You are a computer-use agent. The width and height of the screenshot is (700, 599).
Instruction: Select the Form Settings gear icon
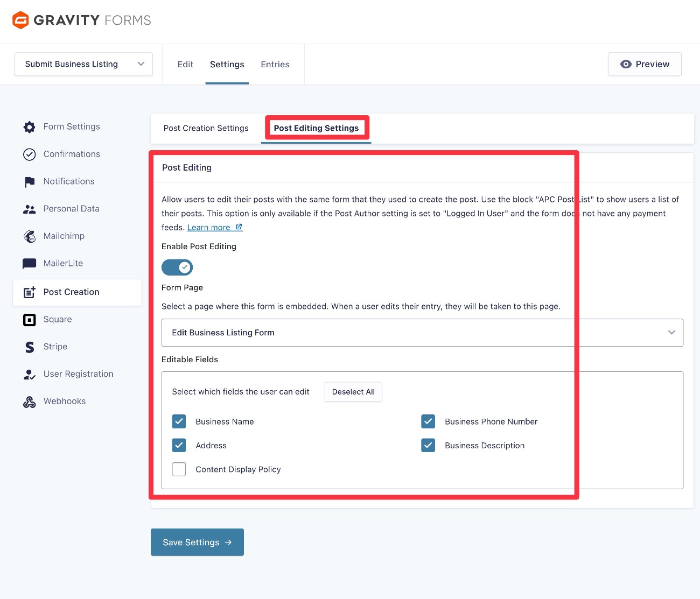click(29, 126)
